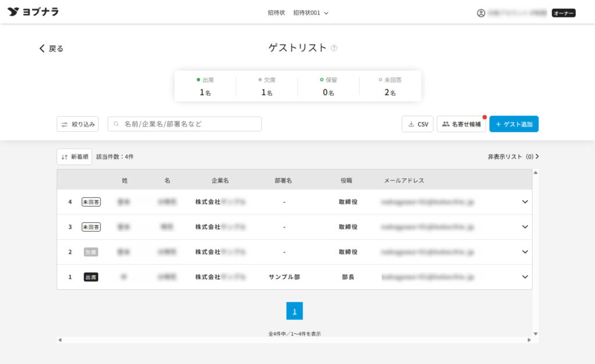Click the back arrow next to 戻る

point(42,49)
